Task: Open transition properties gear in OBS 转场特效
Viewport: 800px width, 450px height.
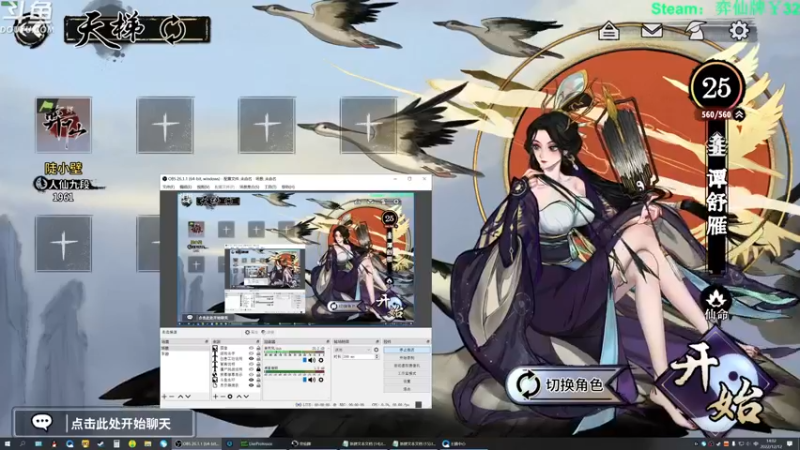Action: [x=376, y=349]
